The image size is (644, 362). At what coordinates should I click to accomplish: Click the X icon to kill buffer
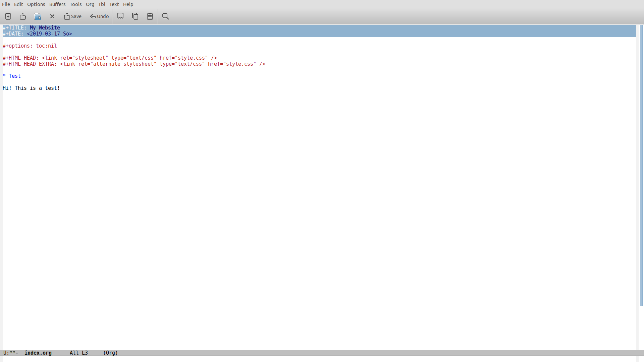tap(52, 16)
